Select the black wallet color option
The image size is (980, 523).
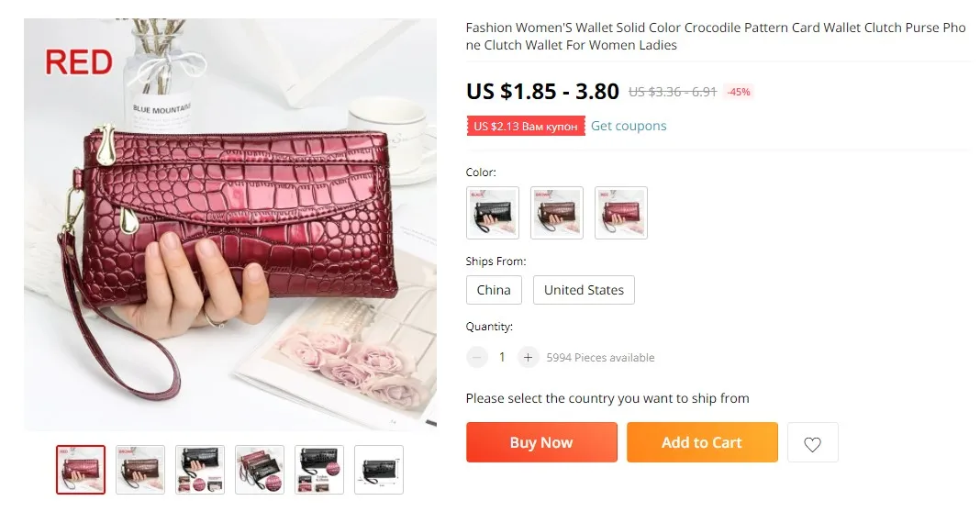click(x=493, y=213)
